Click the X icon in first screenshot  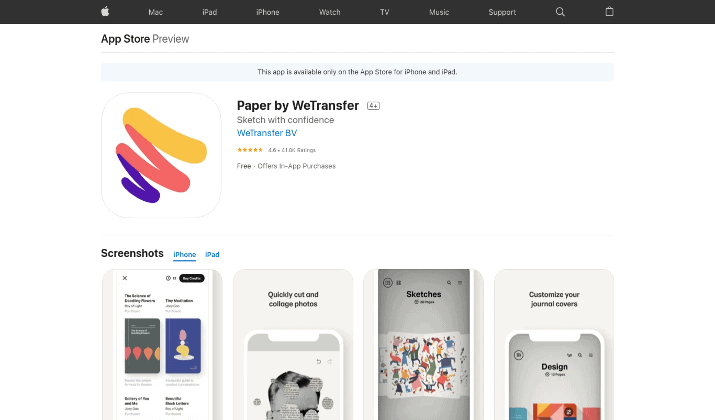(x=125, y=278)
